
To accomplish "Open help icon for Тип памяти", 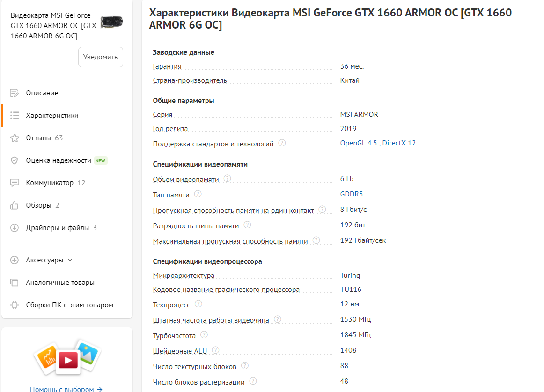I will (198, 194).
